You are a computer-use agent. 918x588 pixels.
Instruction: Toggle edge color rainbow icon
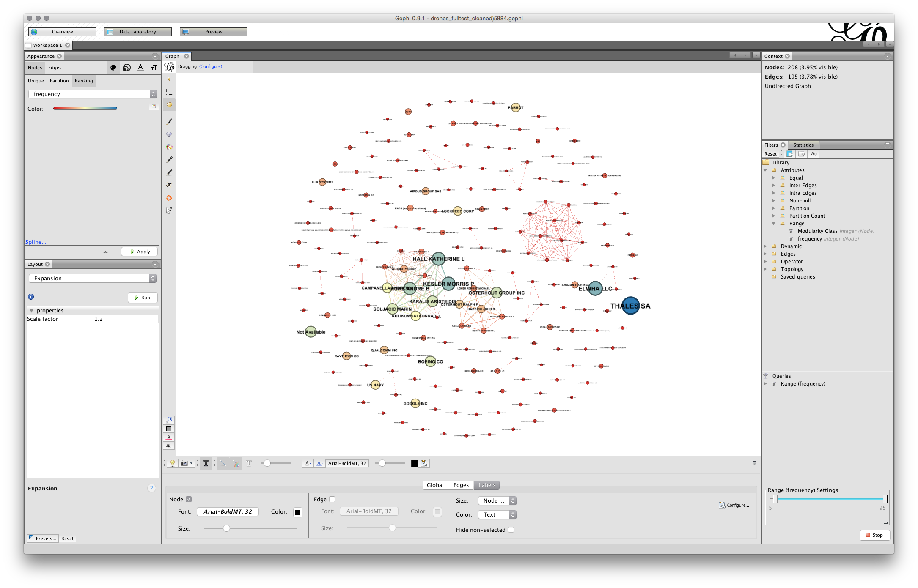236,463
